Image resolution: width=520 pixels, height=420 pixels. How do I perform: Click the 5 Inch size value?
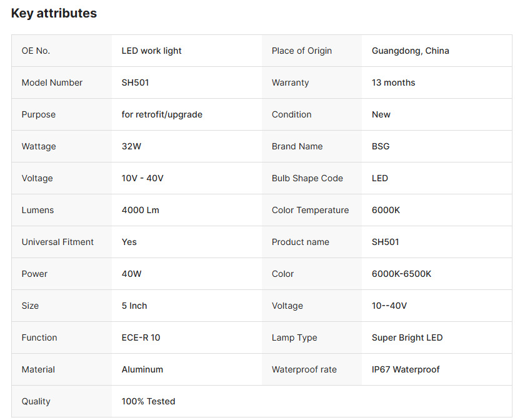pyautogui.click(x=134, y=306)
